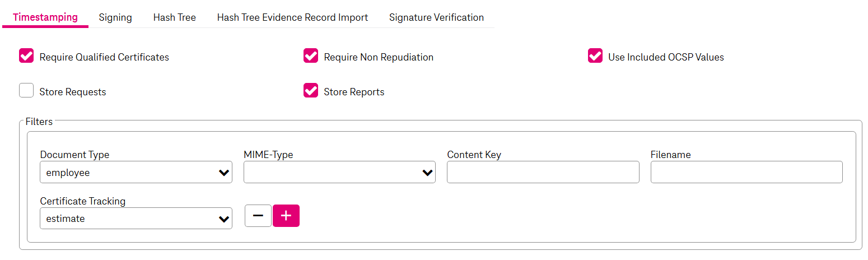Click the minus icon to remove filter
Image resolution: width=868 pixels, height=260 pixels.
click(x=258, y=216)
